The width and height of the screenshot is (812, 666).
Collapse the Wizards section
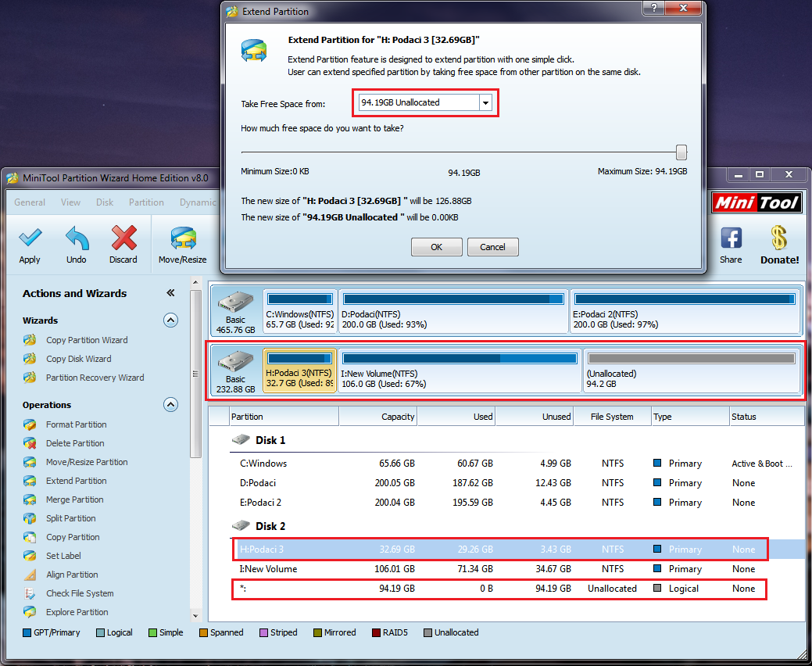(171, 320)
